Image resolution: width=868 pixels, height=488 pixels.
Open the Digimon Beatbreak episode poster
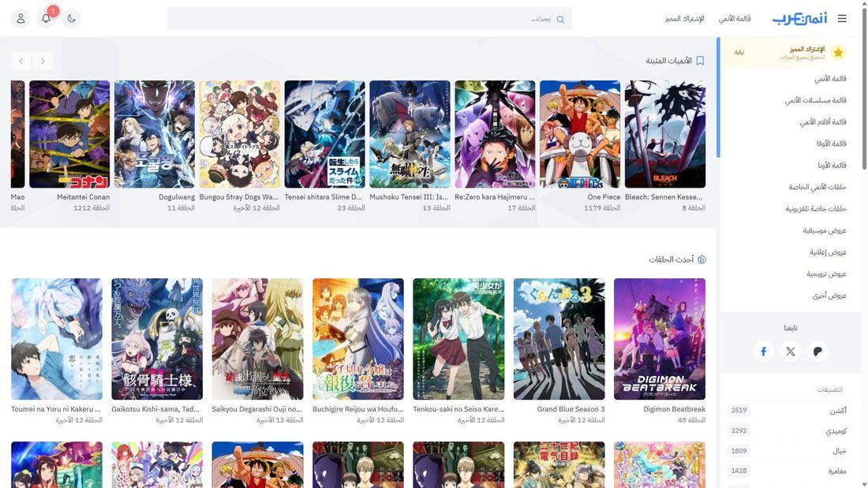[660, 339]
